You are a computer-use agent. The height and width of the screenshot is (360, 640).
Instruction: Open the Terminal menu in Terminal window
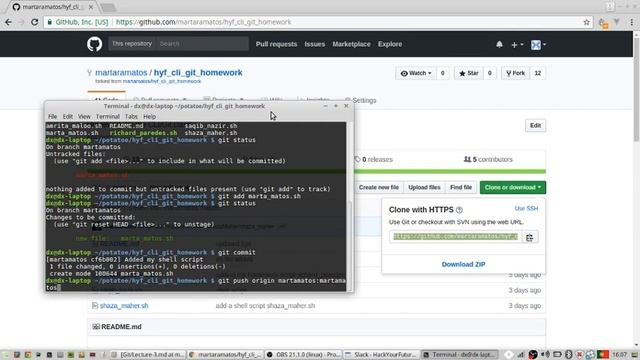click(108, 116)
